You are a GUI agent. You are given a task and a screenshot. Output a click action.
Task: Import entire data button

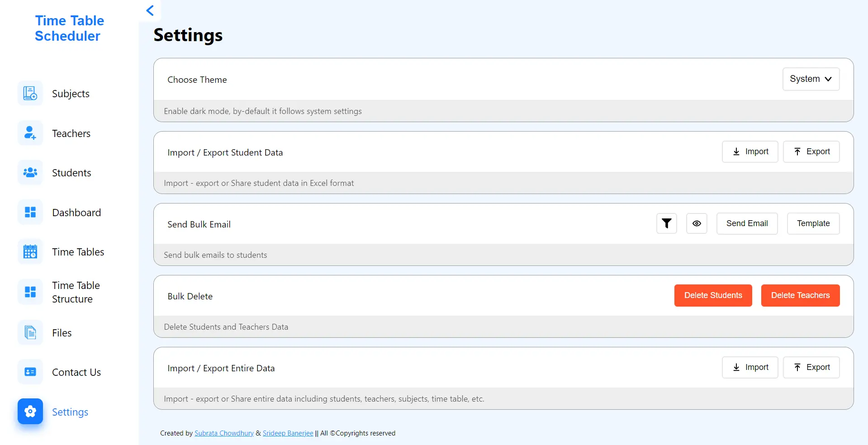[x=750, y=367]
